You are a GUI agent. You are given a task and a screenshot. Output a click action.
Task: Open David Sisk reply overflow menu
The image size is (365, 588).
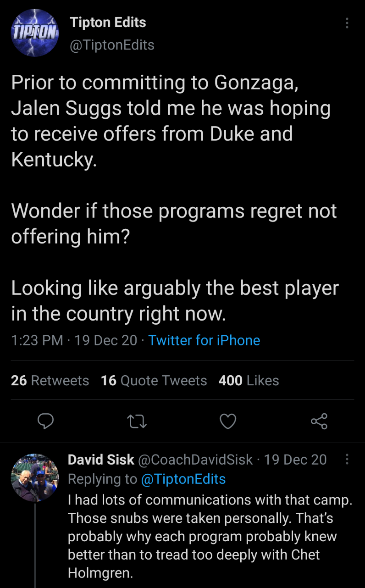point(347,459)
